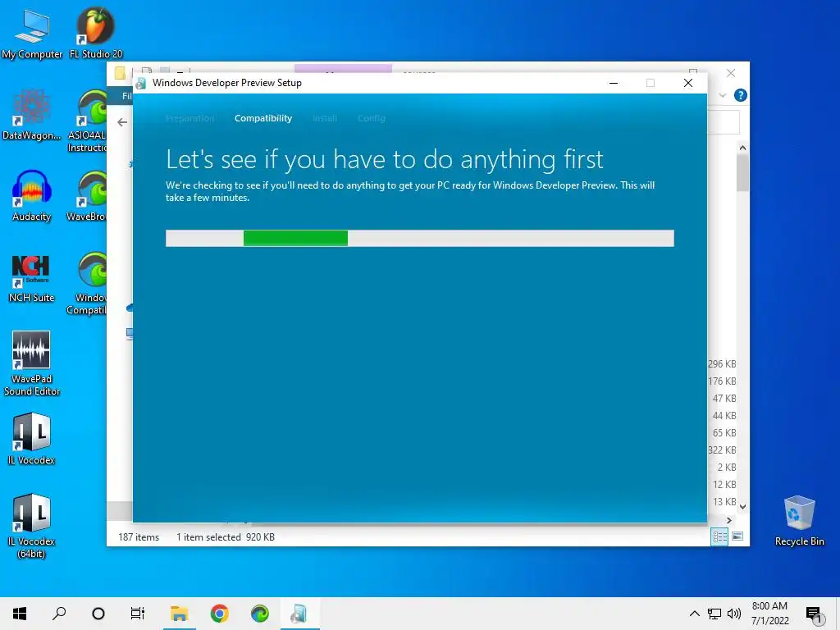Open the ASIO4ALL Instructions shortcut
The width and height of the screenshot is (840, 630).
[x=87, y=121]
